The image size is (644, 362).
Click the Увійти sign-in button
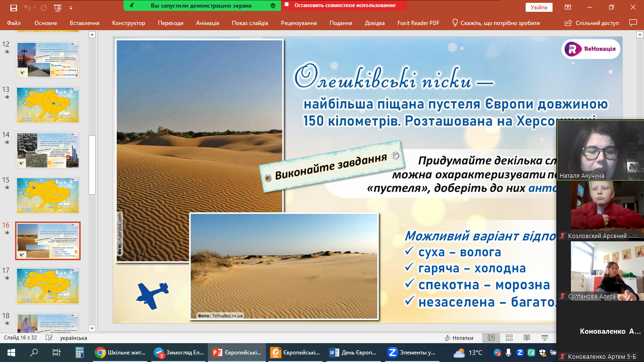pyautogui.click(x=539, y=8)
